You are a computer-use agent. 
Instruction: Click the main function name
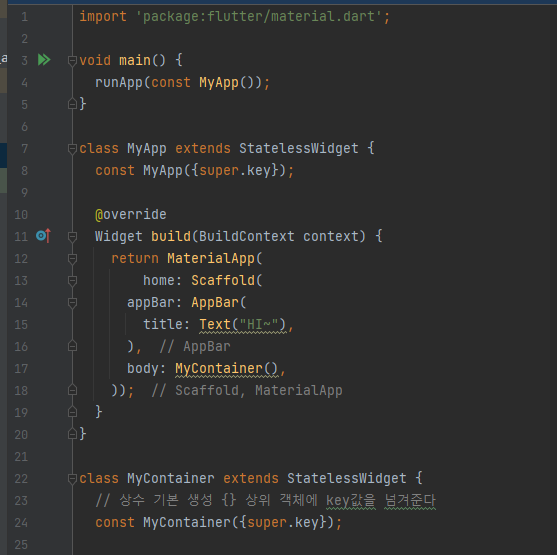135,60
